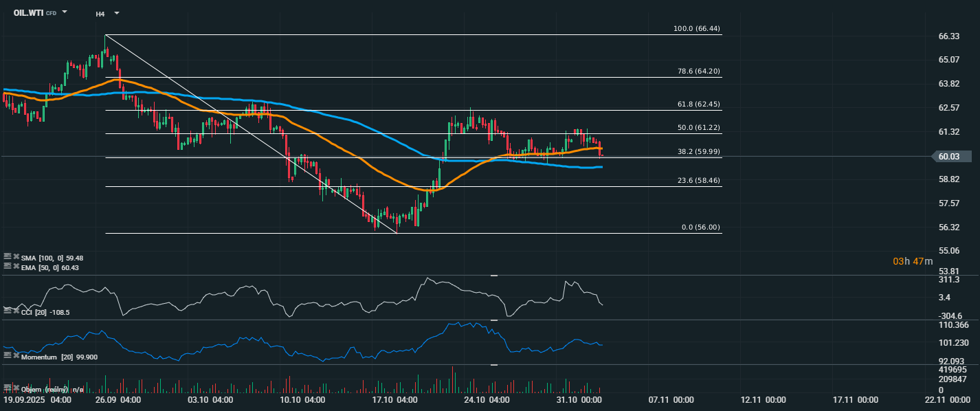Select the 100.0 (66.44) Fibonacci level label
The width and height of the screenshot is (980, 411).
pos(697,29)
